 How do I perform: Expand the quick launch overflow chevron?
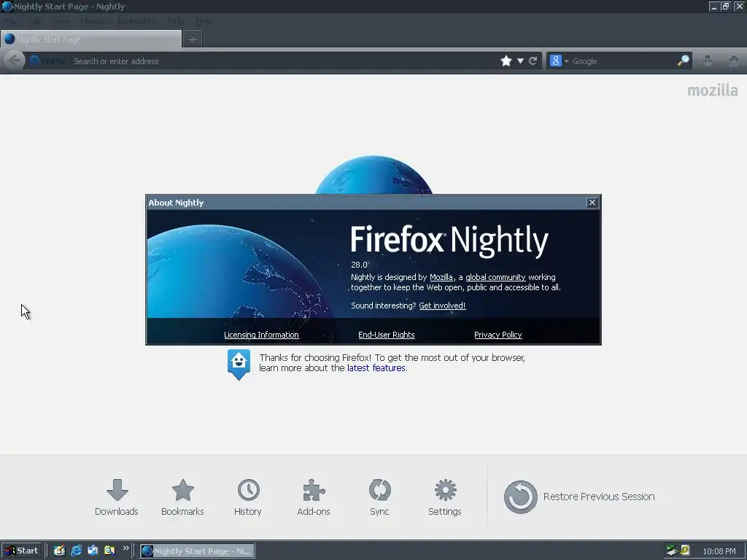coord(125,548)
